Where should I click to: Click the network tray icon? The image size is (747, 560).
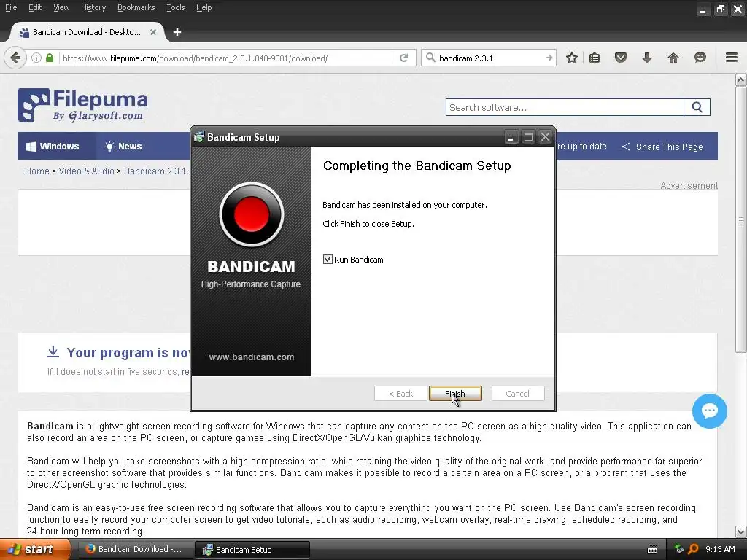(679, 549)
